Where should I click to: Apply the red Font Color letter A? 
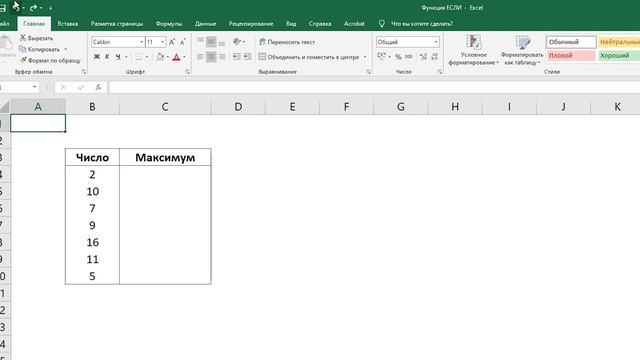click(176, 57)
